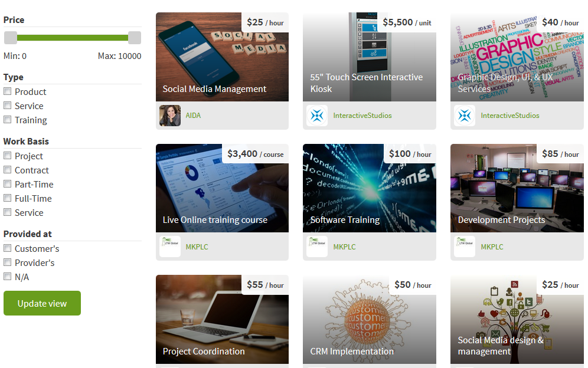Select the Customer's location checkbox
The width and height of the screenshot is (588, 368).
tap(7, 248)
